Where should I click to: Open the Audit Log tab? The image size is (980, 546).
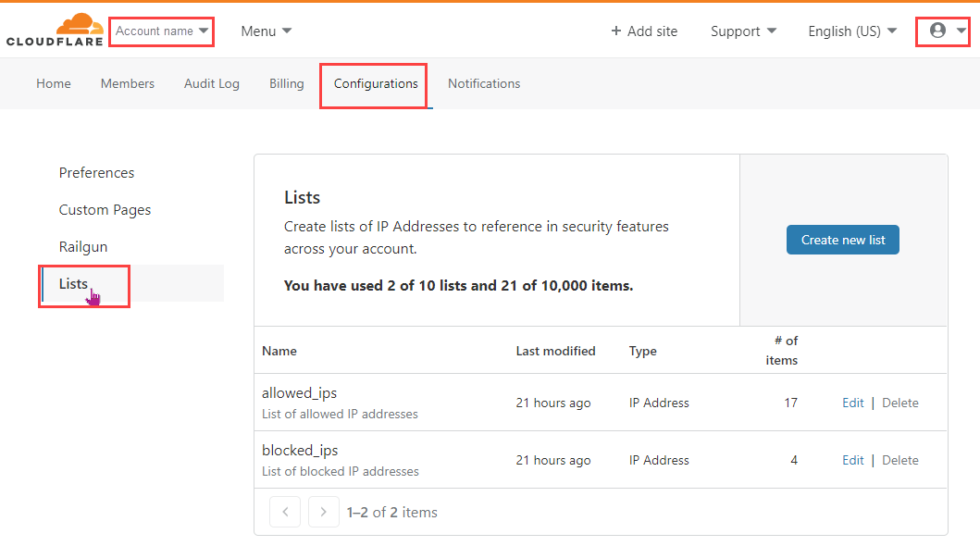click(x=211, y=83)
